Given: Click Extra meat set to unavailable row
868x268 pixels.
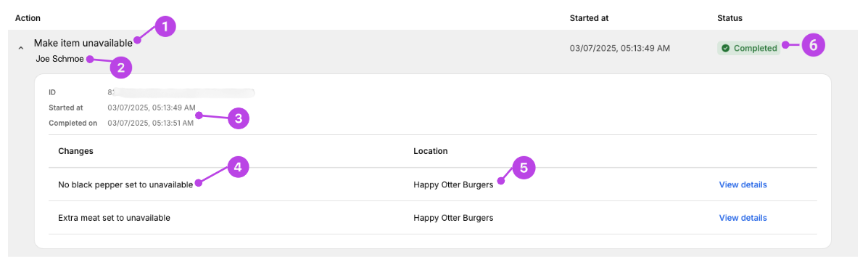Looking at the screenshot, I should 433,218.
